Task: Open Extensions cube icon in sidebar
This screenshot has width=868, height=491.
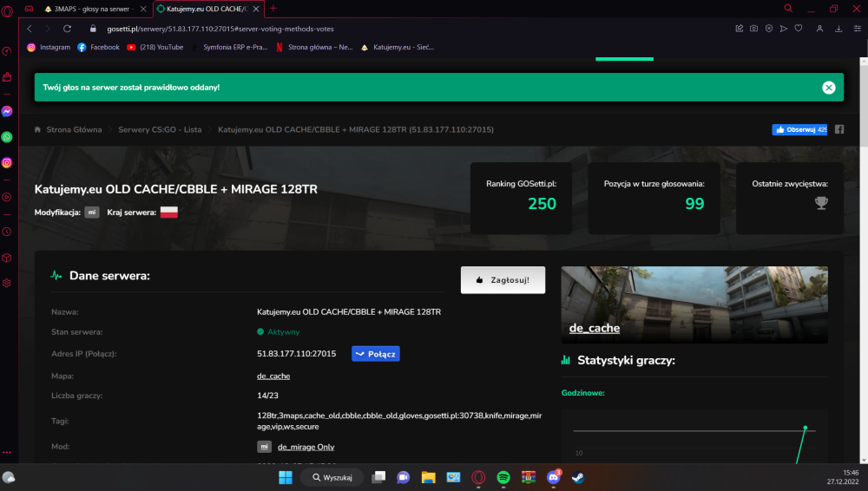Action: [7, 258]
